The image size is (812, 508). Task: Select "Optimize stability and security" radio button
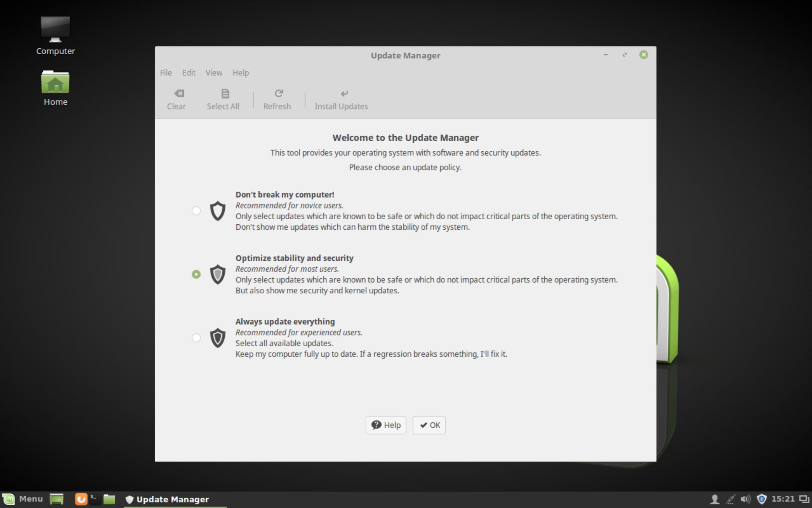(196, 274)
